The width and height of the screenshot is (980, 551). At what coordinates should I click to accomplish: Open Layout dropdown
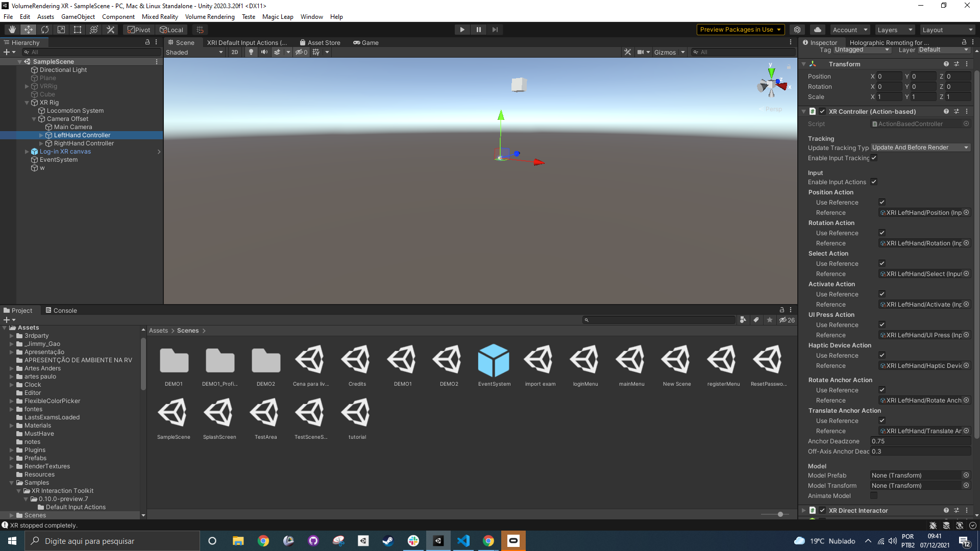click(947, 30)
